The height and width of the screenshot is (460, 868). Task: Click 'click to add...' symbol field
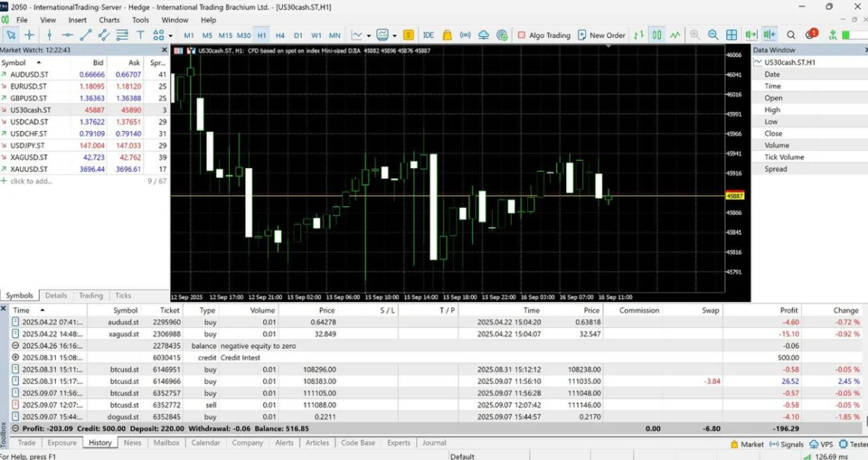click(31, 181)
